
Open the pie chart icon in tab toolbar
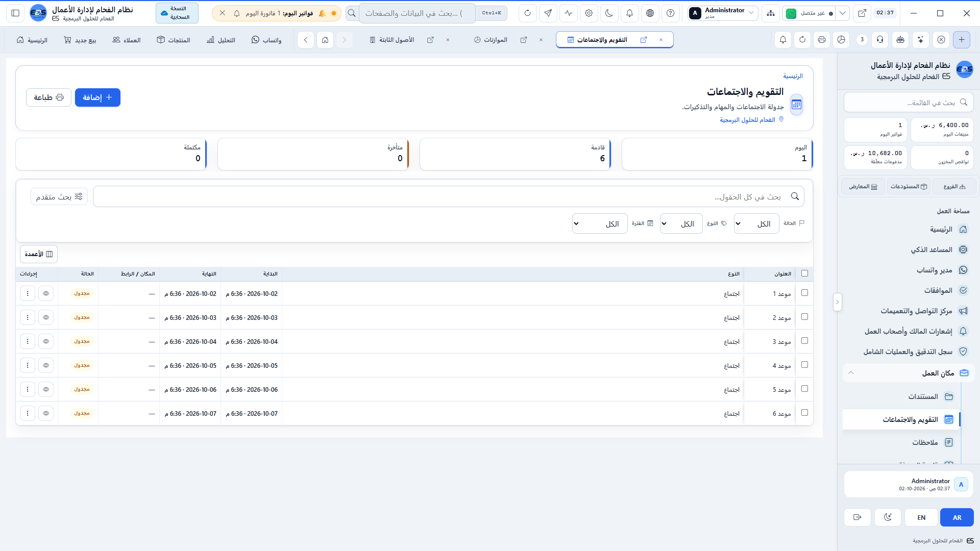click(841, 40)
